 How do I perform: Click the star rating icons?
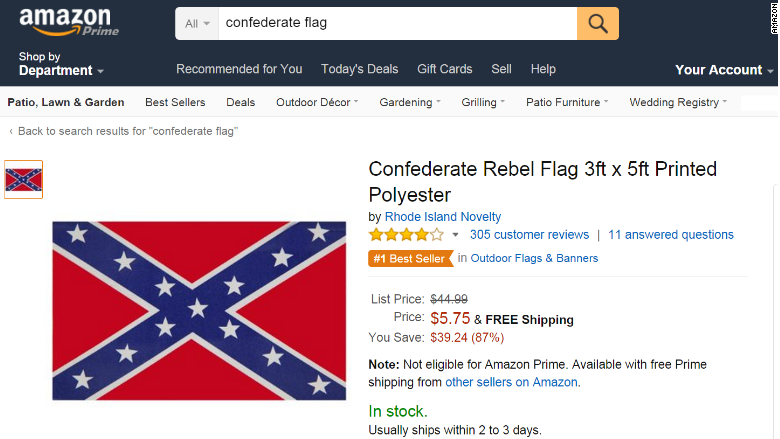(406, 235)
